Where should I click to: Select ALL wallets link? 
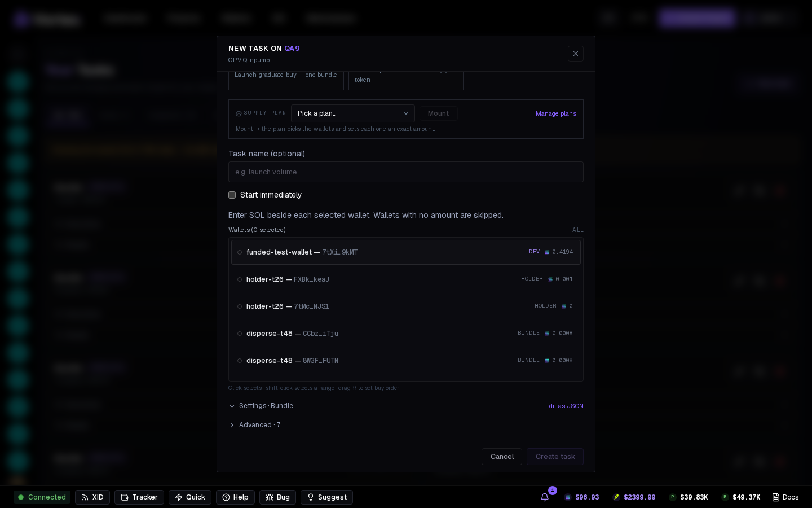pos(578,230)
